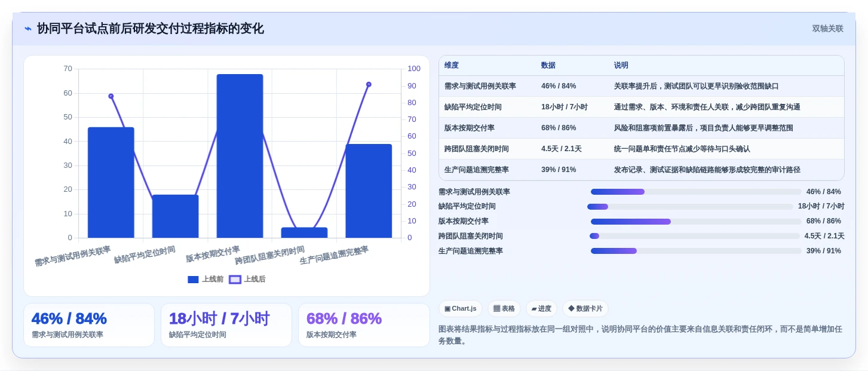Click the 跨团队阻塞关闭时间 progress bar

point(694,236)
